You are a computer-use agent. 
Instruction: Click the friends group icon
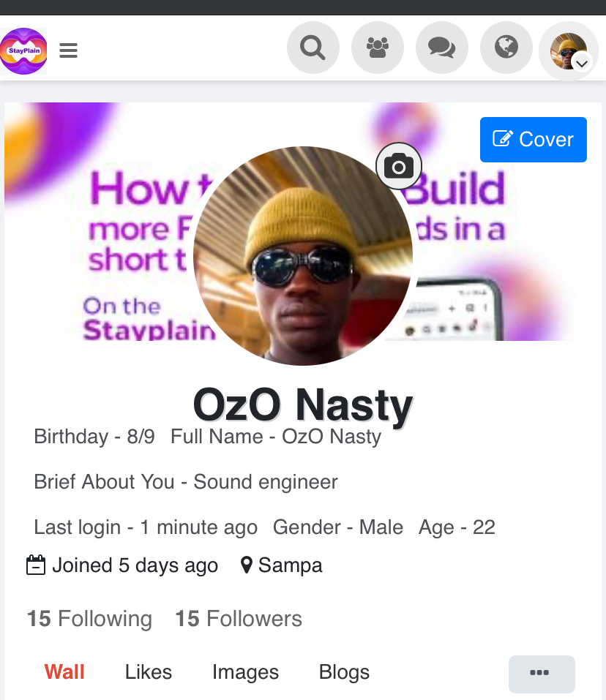[x=377, y=48]
